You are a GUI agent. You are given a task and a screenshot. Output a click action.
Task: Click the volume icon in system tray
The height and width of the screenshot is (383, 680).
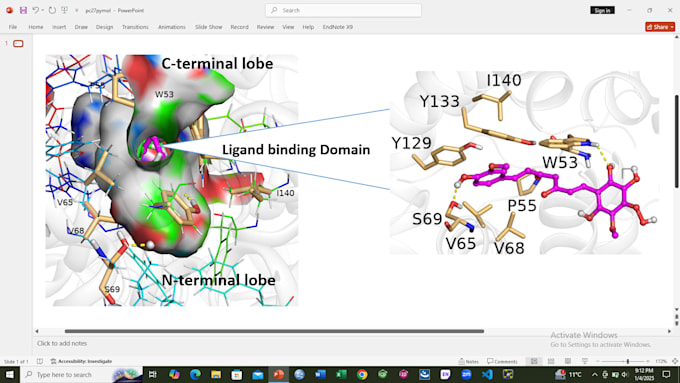pyautogui.click(x=624, y=374)
